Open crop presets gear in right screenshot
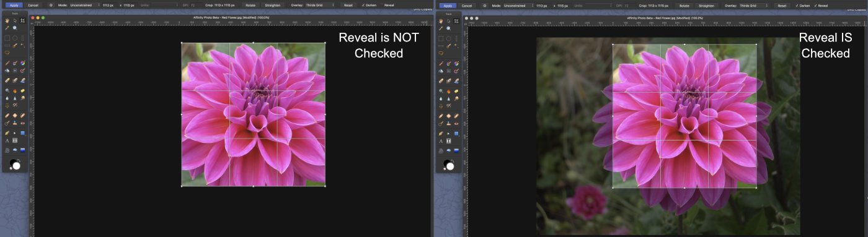The width and height of the screenshot is (868, 237). pyautogui.click(x=485, y=5)
